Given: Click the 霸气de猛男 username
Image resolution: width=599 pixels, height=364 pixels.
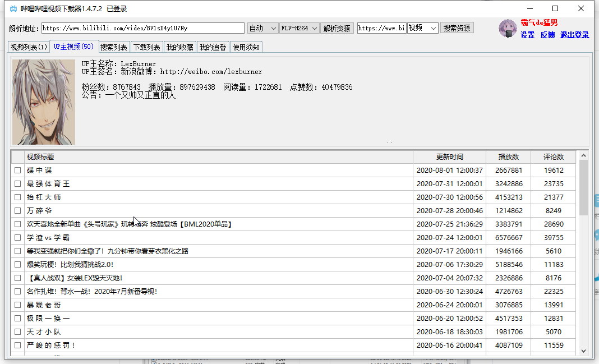Looking at the screenshot, I should pos(539,22).
